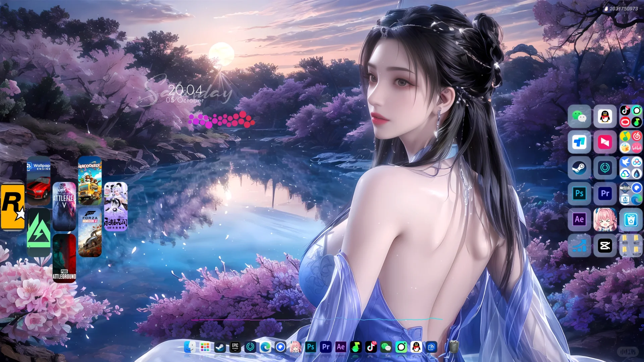Click the 05 October date text

click(x=185, y=100)
